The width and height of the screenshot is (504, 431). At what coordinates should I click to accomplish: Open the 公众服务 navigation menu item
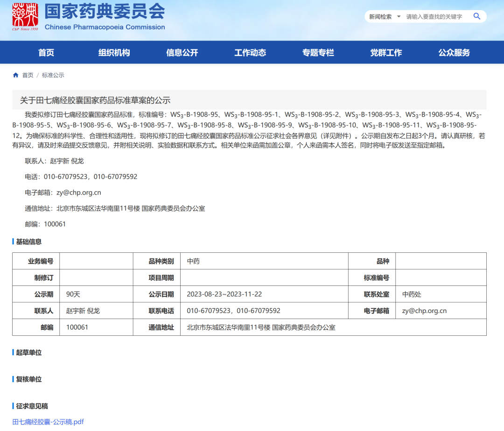[454, 52]
